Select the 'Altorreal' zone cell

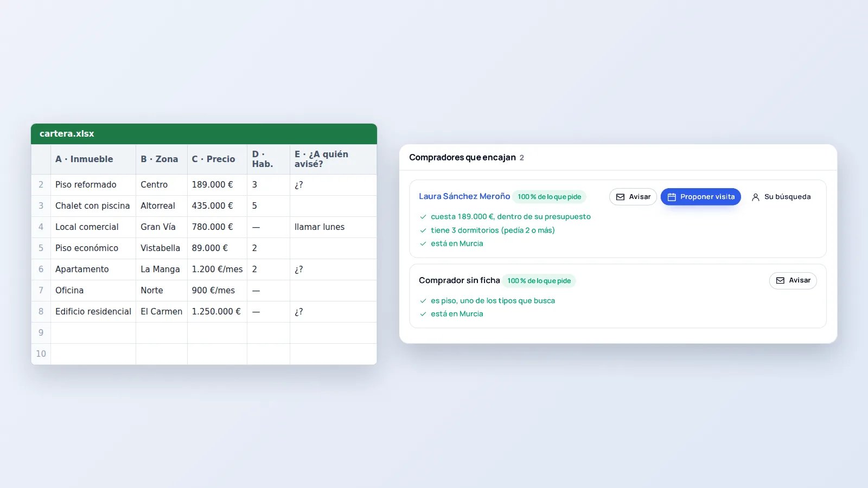tap(162, 206)
